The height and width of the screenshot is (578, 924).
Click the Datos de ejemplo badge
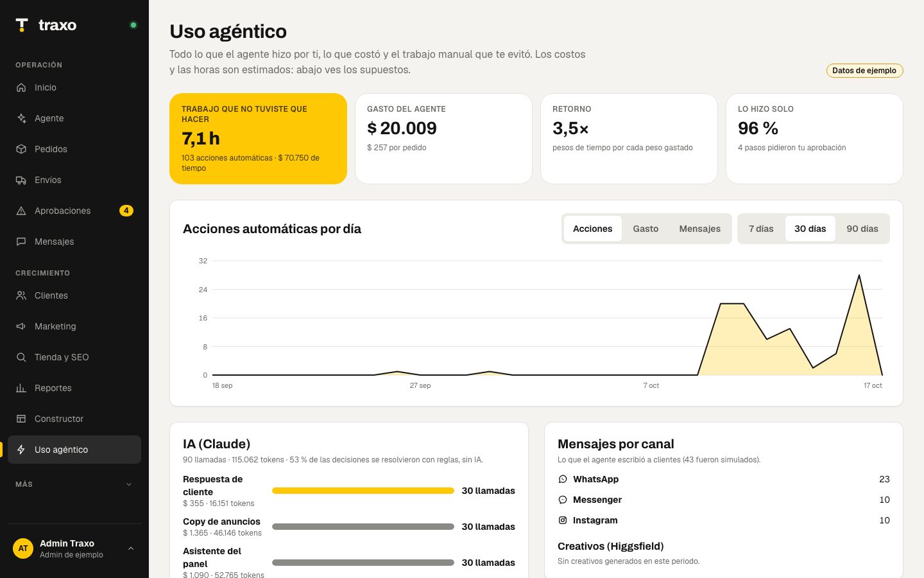(x=864, y=71)
